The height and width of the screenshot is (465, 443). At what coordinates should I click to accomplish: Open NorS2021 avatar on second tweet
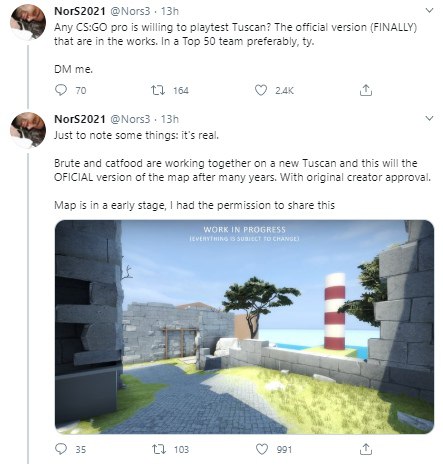point(28,130)
